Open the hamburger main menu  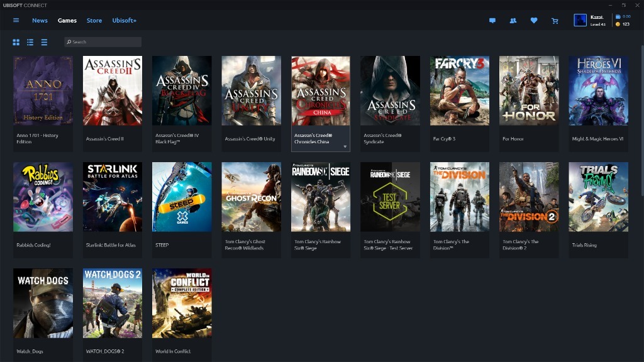(x=16, y=20)
